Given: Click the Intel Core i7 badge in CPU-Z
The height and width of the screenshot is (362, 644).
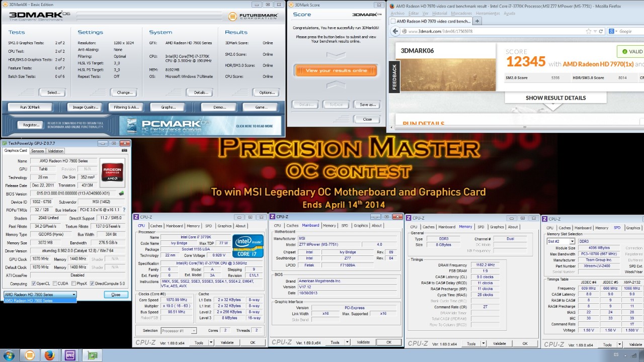Looking at the screenshot, I should [248, 246].
